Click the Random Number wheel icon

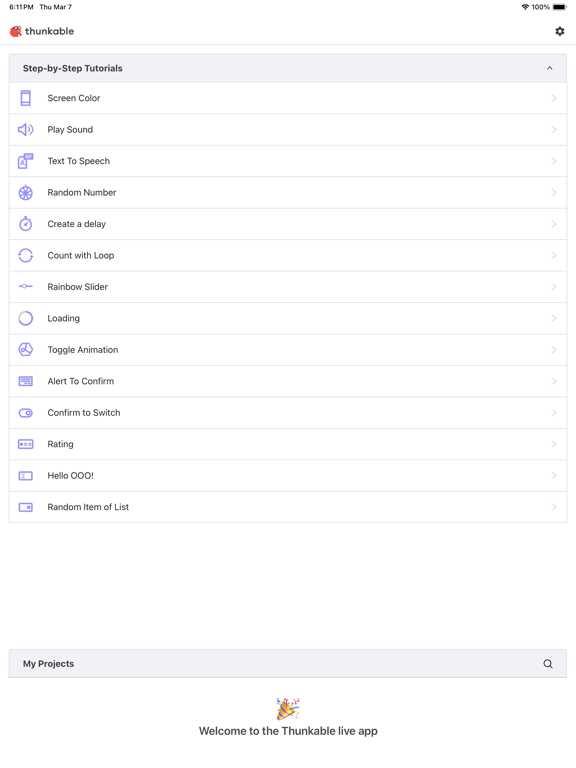coord(25,192)
